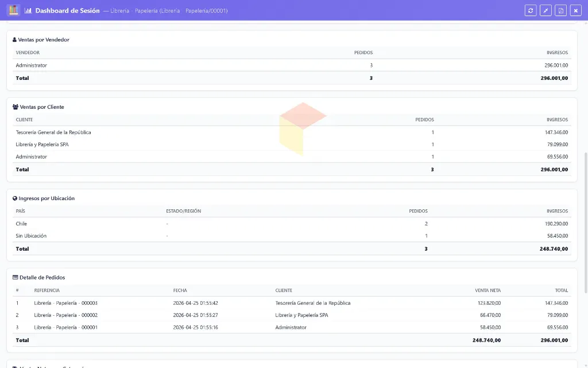Select Tesorería General row in Ventas por Cliente
The width and height of the screenshot is (588, 368).
click(x=292, y=132)
